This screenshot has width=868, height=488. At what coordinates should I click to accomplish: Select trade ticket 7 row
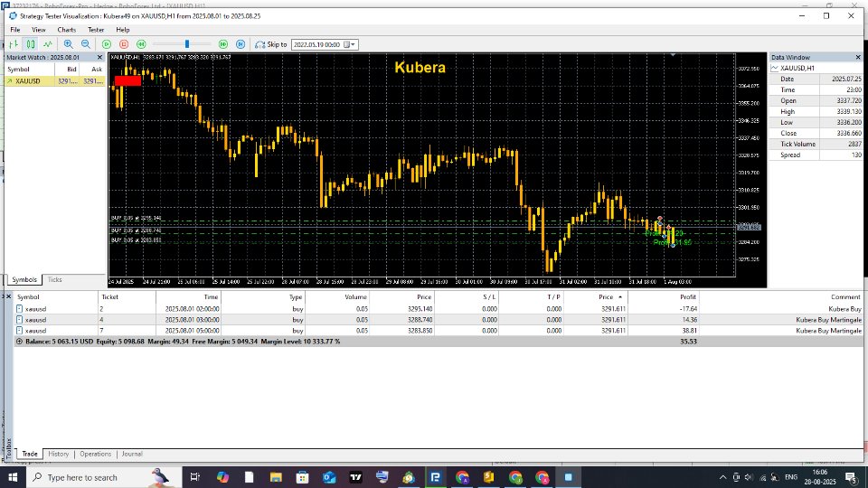pos(439,331)
